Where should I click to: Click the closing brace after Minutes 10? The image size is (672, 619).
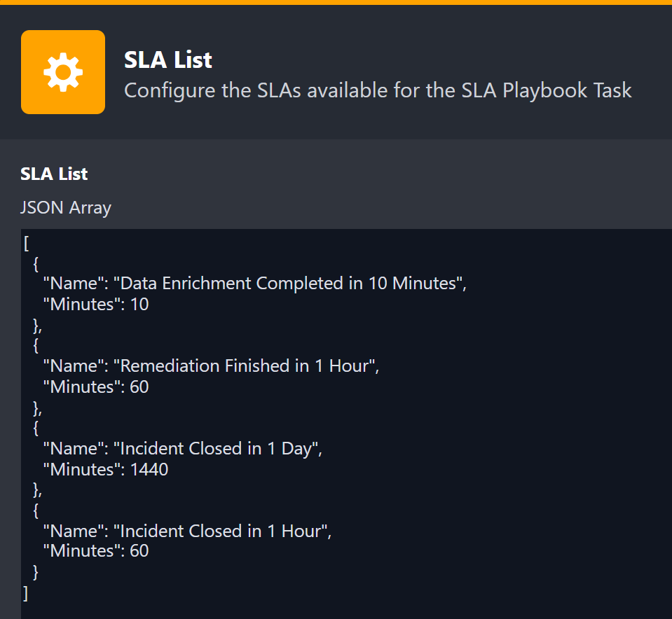(37, 325)
